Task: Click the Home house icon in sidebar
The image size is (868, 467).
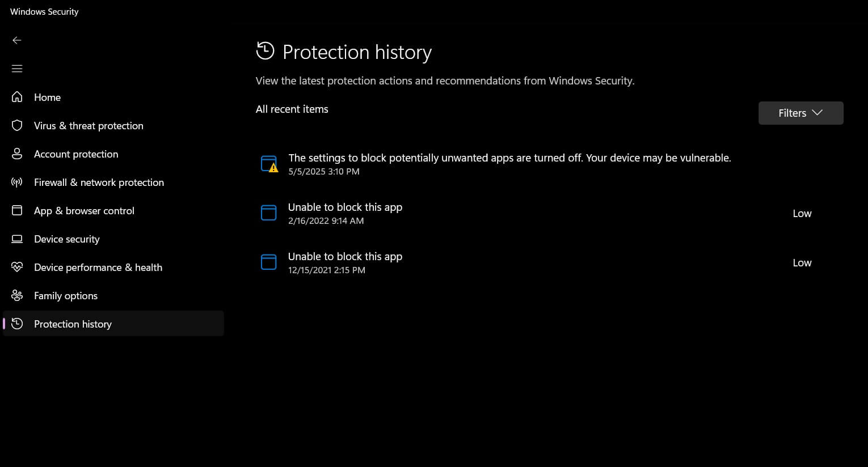Action: [x=17, y=97]
